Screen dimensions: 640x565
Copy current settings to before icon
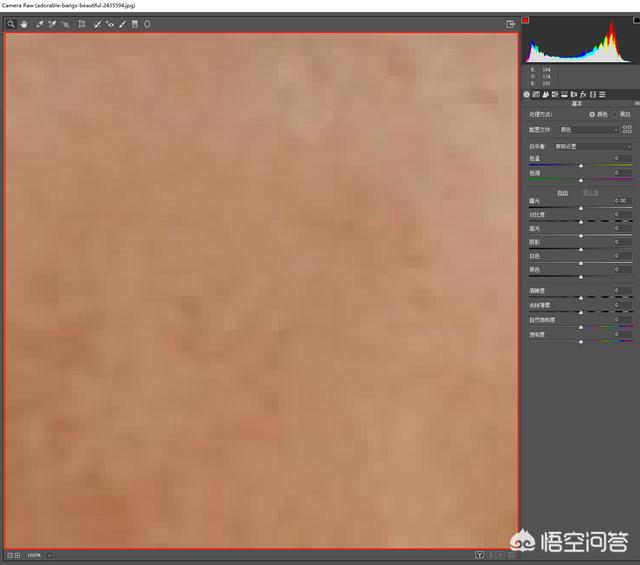click(500, 555)
